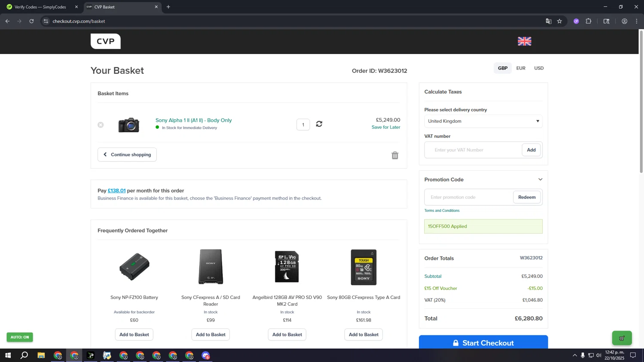This screenshot has height=362, width=644.
Task: Click the quantity field for Sony Alpha
Action: [x=303, y=125]
